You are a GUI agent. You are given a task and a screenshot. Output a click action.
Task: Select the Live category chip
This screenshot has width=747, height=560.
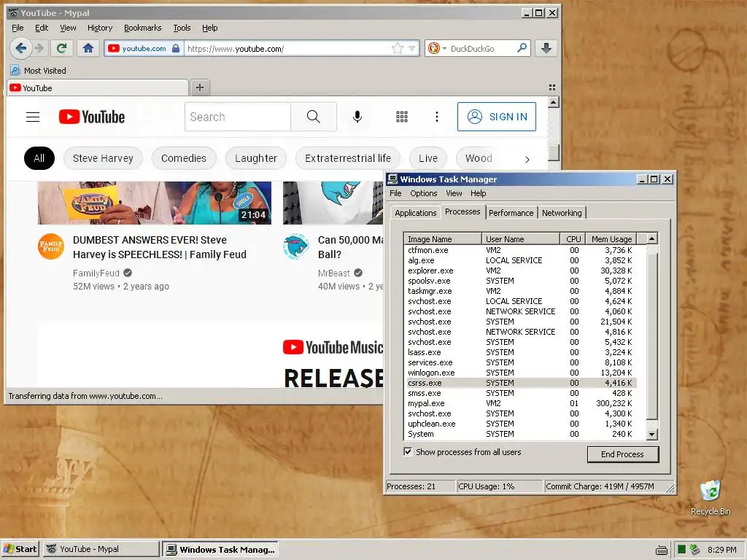[x=427, y=158]
